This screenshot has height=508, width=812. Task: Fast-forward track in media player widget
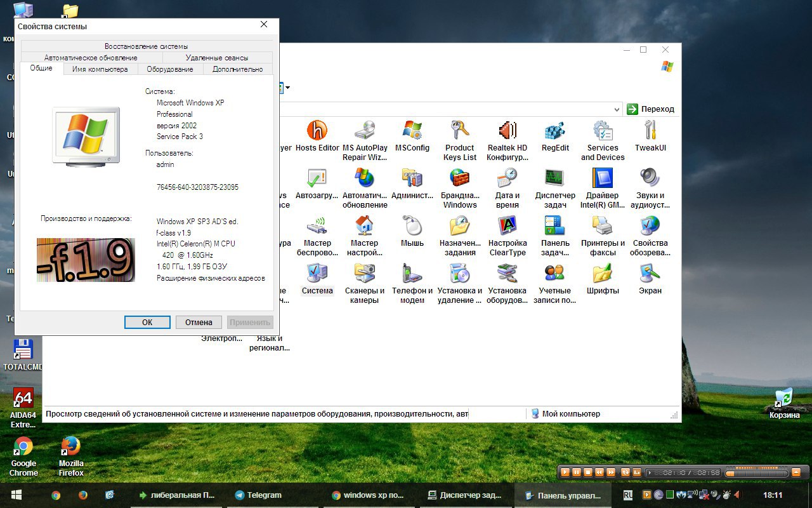[x=611, y=472]
